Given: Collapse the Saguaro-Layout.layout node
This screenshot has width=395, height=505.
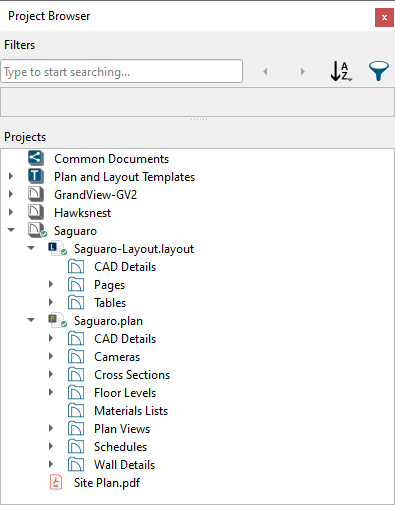Looking at the screenshot, I should point(31,248).
